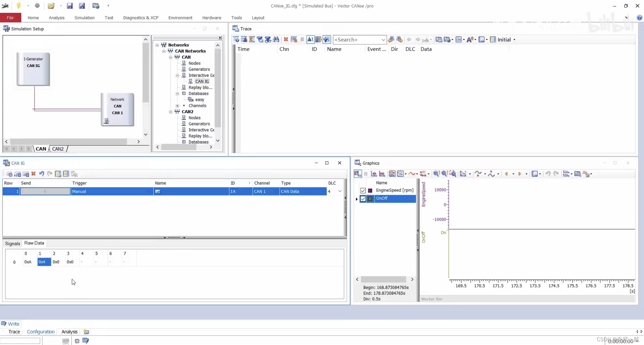The height and width of the screenshot is (345, 644).
Task: Click zoom in icon in Graphics toolbar
Action: click(x=444, y=174)
